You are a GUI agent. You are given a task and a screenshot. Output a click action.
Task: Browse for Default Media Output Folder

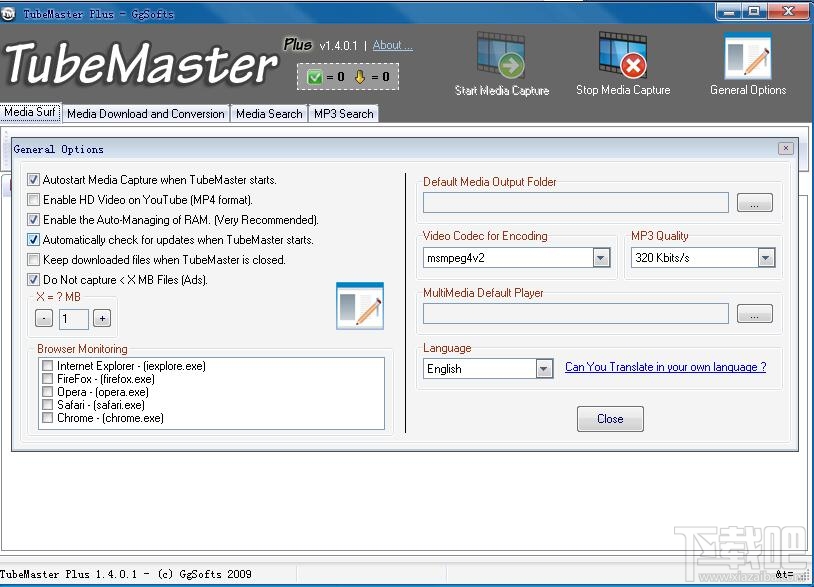click(755, 202)
